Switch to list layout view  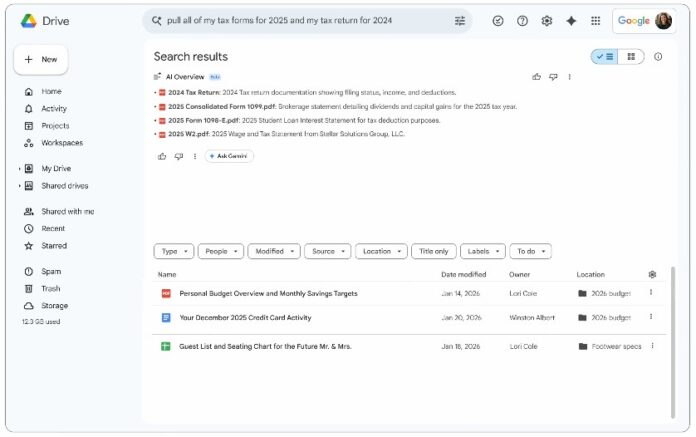[605, 57]
